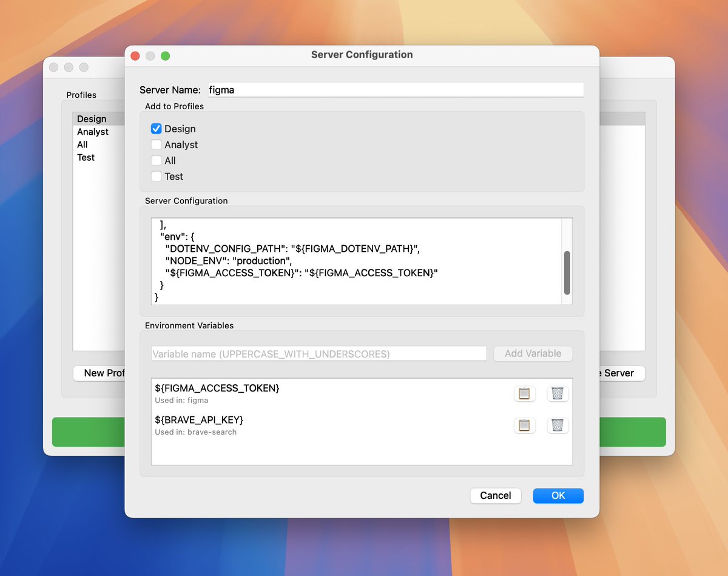Cancel the Server Configuration dialog

pos(496,495)
